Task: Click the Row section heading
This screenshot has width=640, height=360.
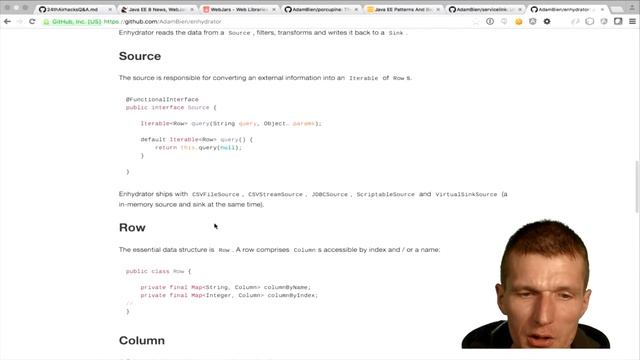Action: pyautogui.click(x=132, y=227)
